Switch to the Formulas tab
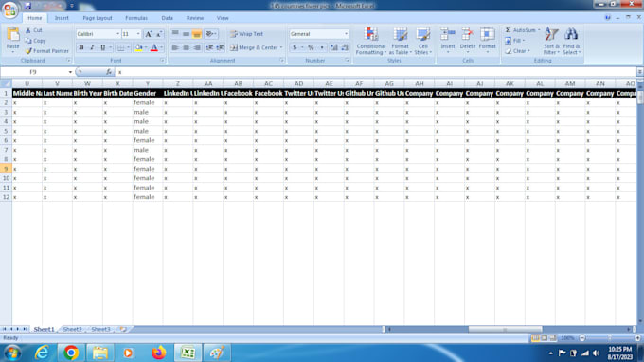Screen dimensions: 644x362 pyautogui.click(x=136, y=18)
